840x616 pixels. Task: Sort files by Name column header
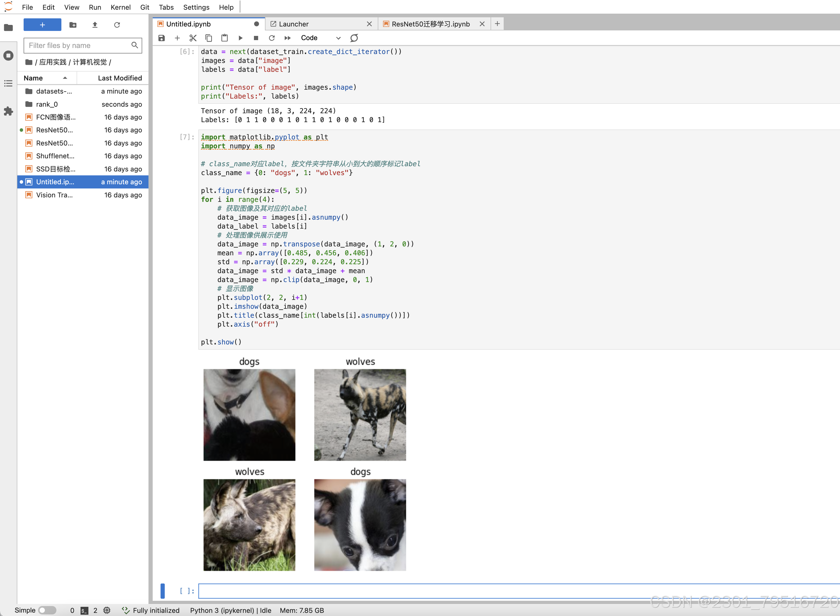tap(33, 78)
